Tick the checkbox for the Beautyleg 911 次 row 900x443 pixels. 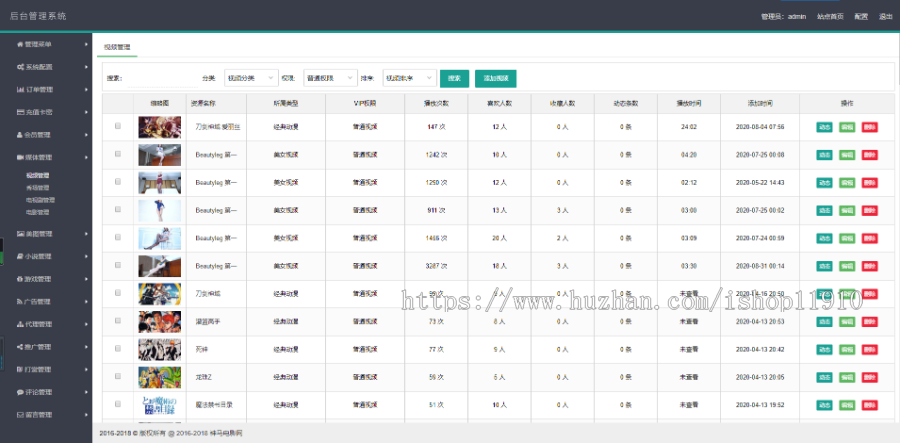click(x=118, y=209)
